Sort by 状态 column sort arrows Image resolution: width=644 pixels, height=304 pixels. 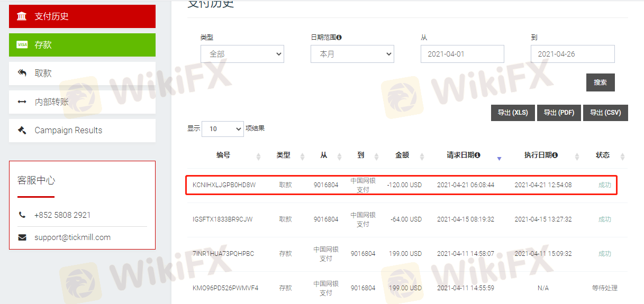622,156
